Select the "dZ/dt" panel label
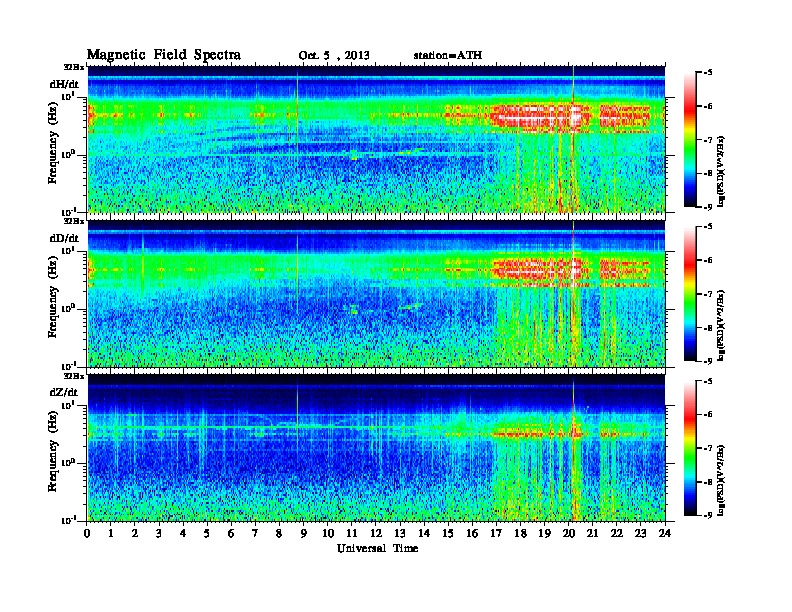This screenshot has height=612, width=792. [64, 392]
